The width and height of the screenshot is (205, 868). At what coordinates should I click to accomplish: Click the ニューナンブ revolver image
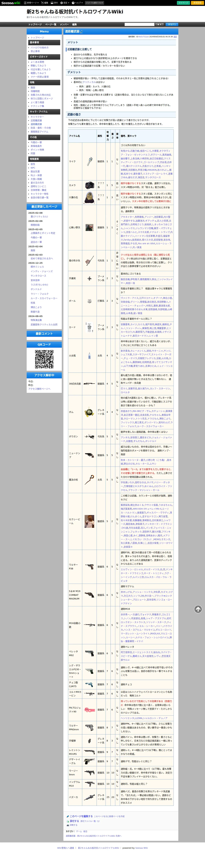click(x=89, y=455)
